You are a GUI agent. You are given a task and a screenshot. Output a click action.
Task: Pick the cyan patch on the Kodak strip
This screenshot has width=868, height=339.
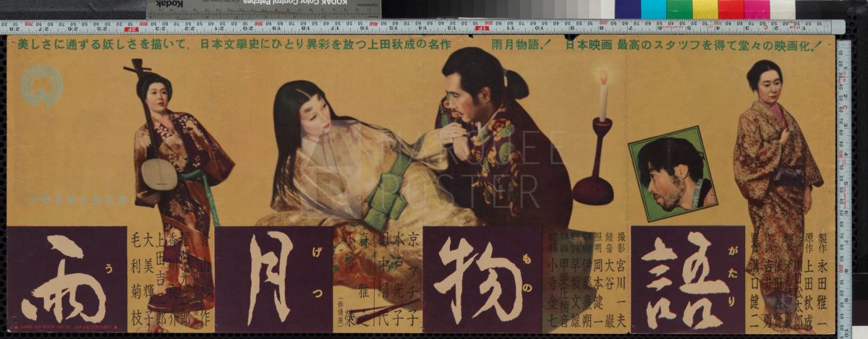pos(653,9)
